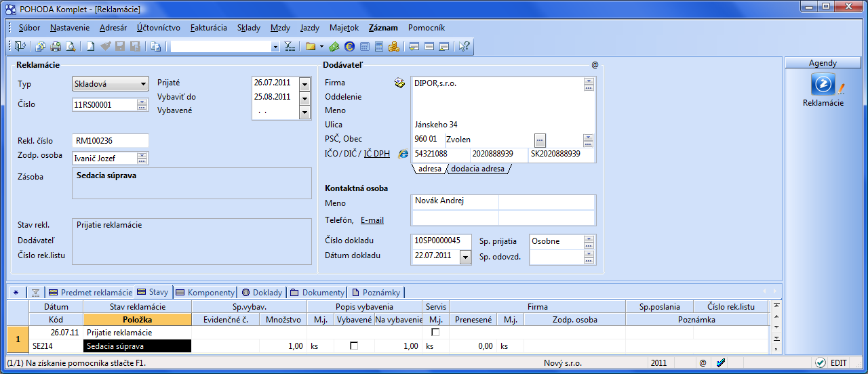Click the @ icon in status bar
The height and width of the screenshot is (374, 868).
pyautogui.click(x=703, y=363)
